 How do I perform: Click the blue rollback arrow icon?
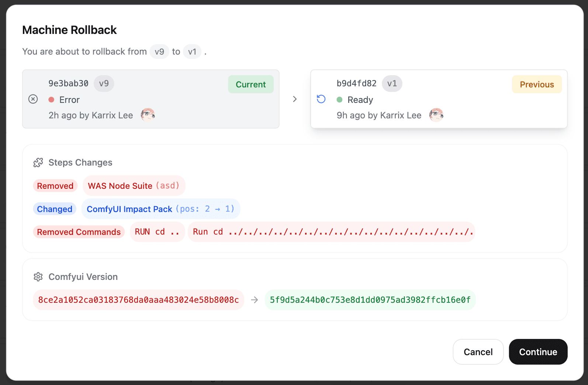[x=321, y=99]
